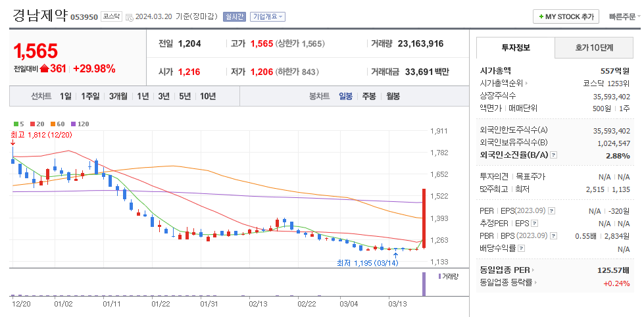Click the tall purple volume bar
This screenshot has height=317, width=644.
424,283
